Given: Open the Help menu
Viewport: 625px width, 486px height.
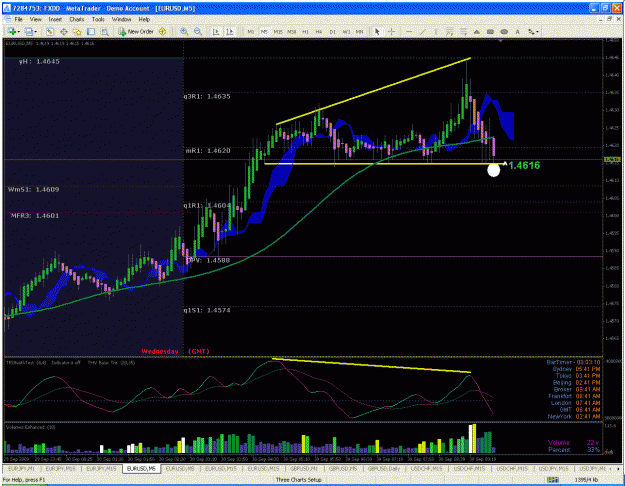Looking at the screenshot, I should coord(144,19).
